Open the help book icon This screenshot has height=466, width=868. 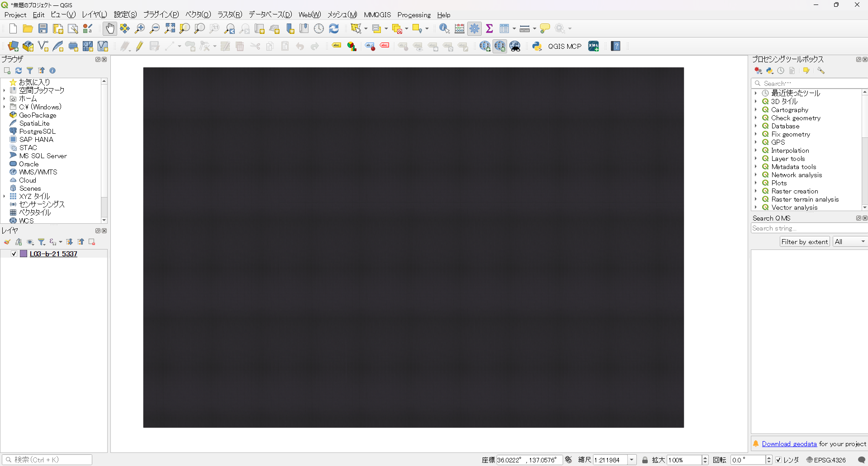[x=616, y=46]
